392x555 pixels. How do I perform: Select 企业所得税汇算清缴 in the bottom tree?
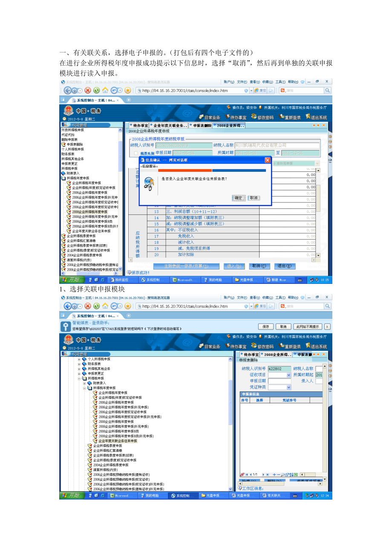(107, 450)
